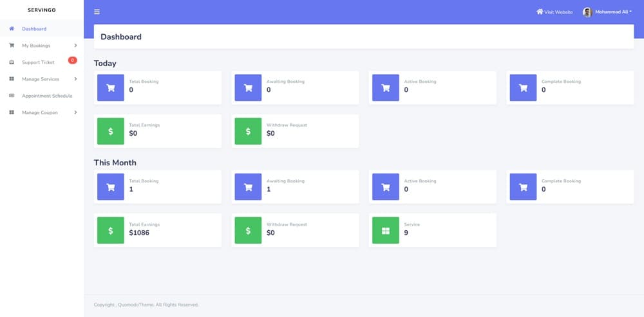Click the Today Active Booking cart icon
644x317 pixels.
coord(386,88)
